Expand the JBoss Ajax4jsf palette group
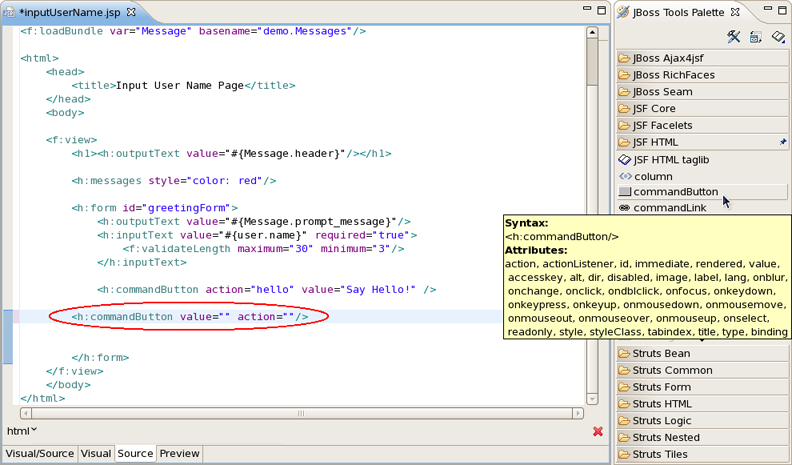792x465 pixels. pos(668,58)
